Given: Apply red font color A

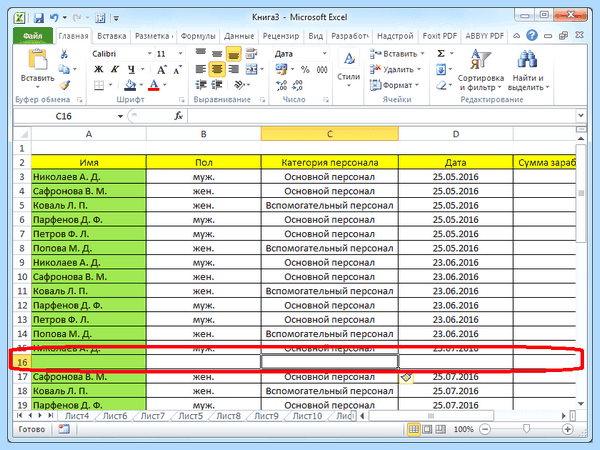Looking at the screenshot, I should tap(153, 85).
